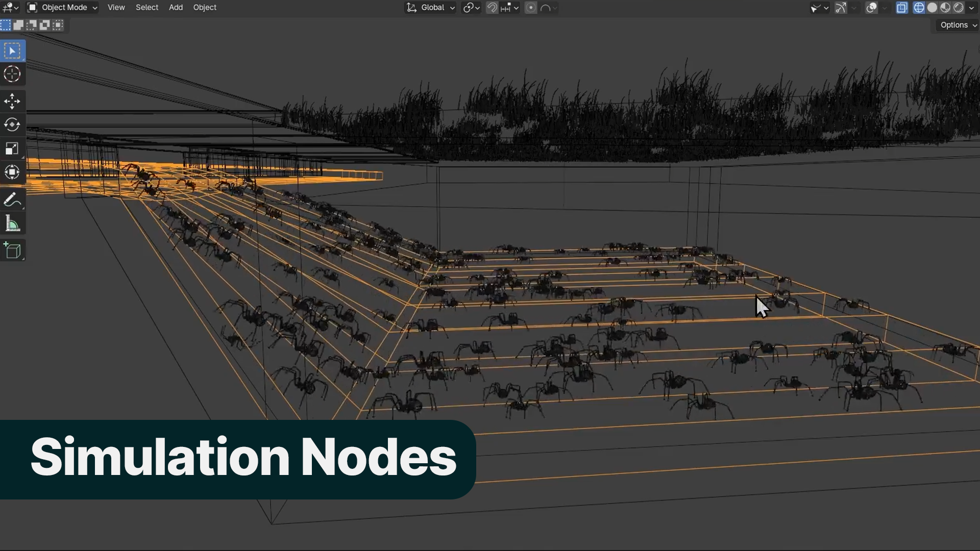
Task: Open the Add menu
Action: (176, 8)
